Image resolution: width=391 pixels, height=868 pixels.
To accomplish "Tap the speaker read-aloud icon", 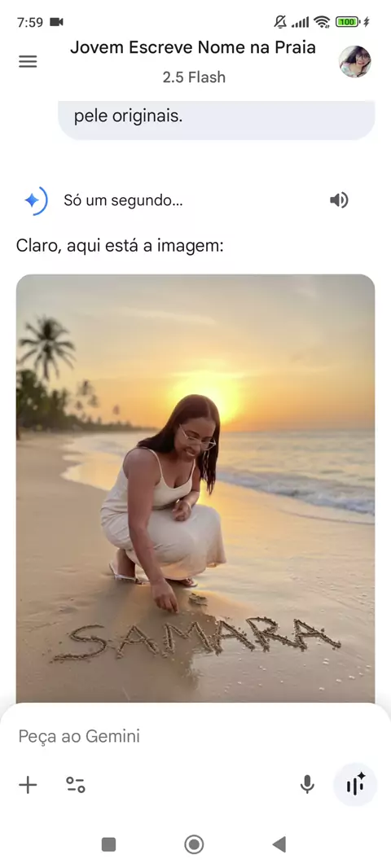I will click(339, 199).
